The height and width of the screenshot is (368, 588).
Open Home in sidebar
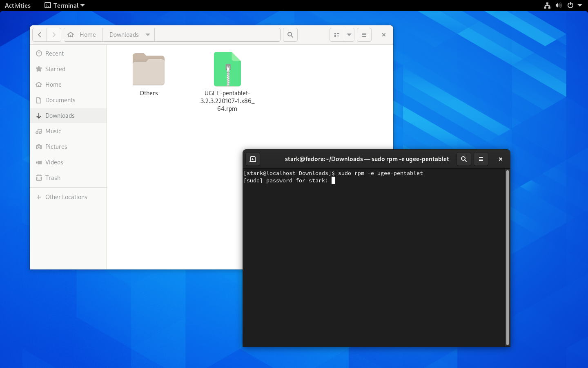pos(68,85)
